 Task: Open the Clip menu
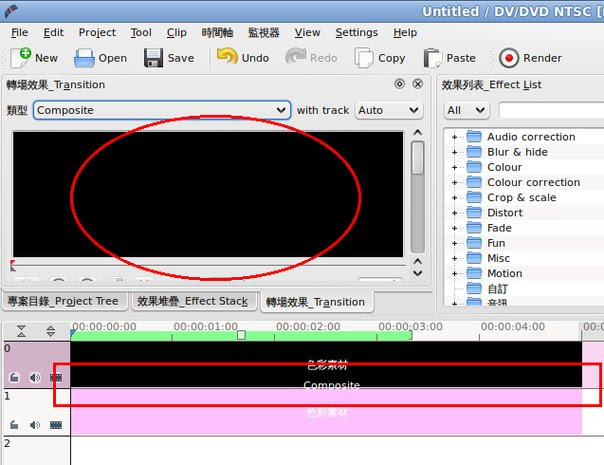point(176,32)
